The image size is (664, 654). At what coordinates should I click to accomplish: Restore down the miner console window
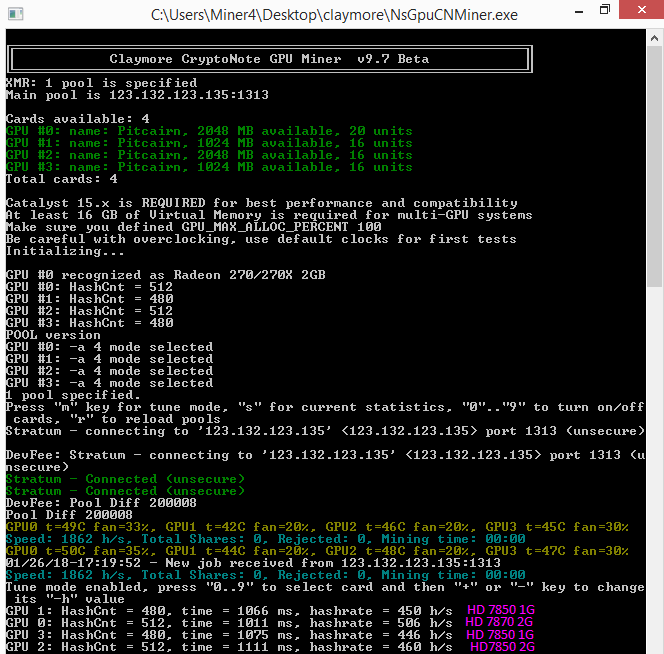coord(604,11)
